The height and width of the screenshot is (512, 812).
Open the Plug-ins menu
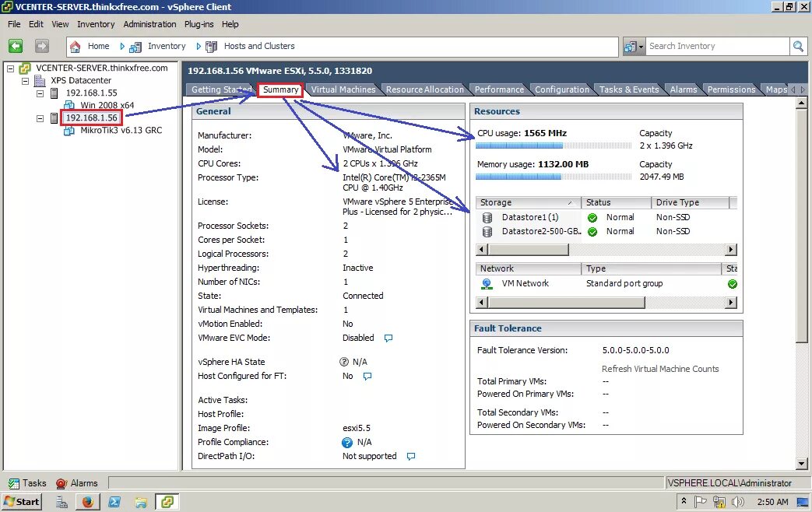[199, 24]
